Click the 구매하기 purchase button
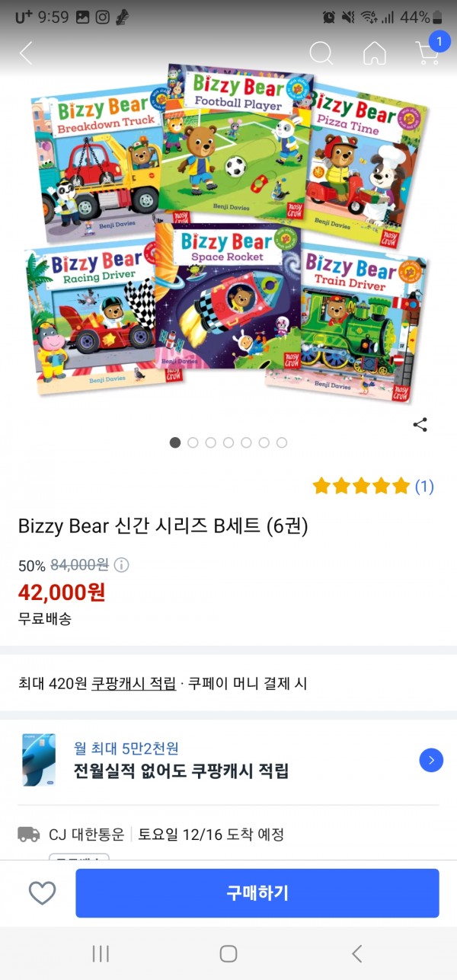 click(257, 893)
